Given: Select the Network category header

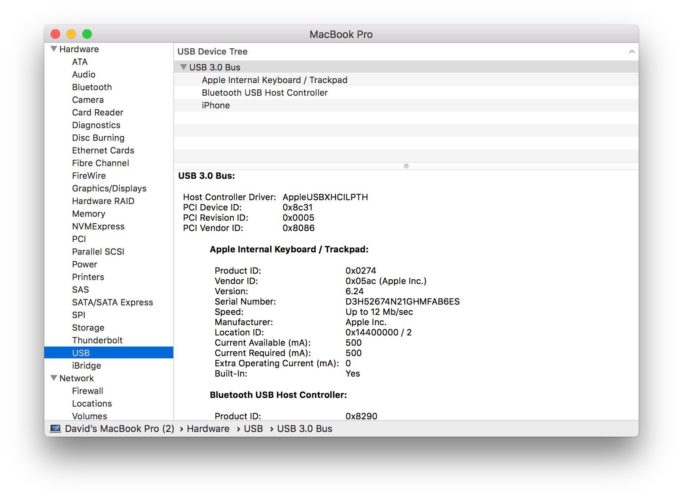Looking at the screenshot, I should (x=76, y=378).
